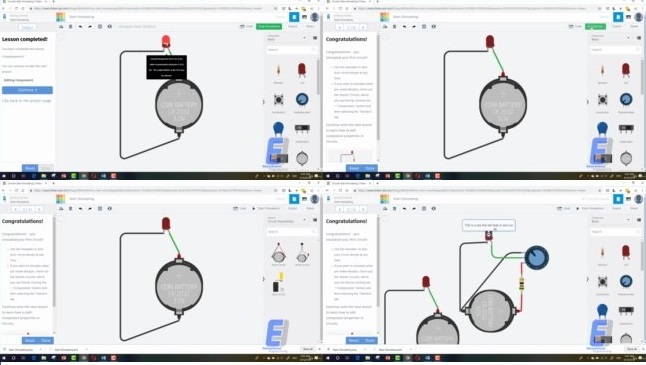
Task: Click the undo arrow in the Lesson completed window toolbar
Action: [80, 26]
